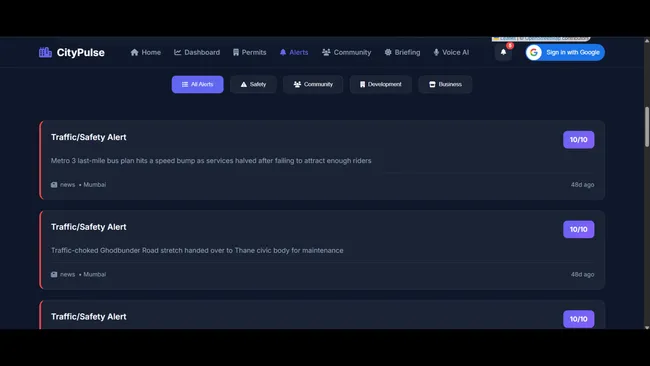Click the scrollbar up arrow

click(x=647, y=41)
